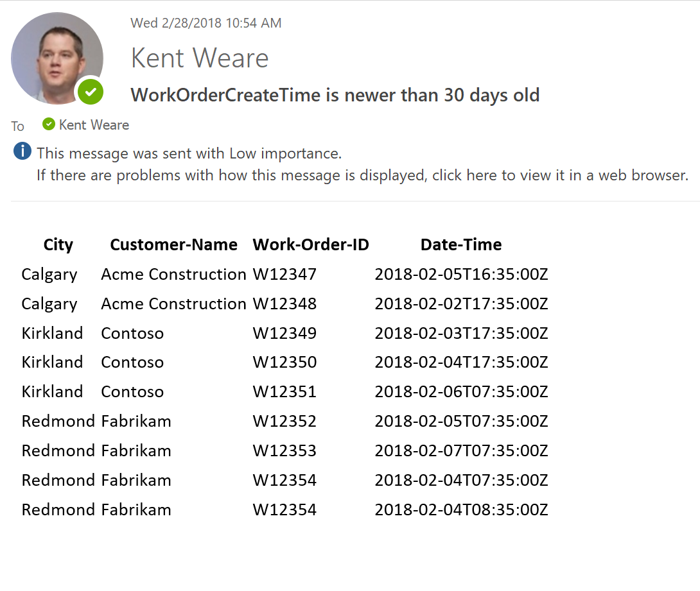Click date 2018-02-07T07:35:00Z cell
700x591 pixels.
click(461, 451)
